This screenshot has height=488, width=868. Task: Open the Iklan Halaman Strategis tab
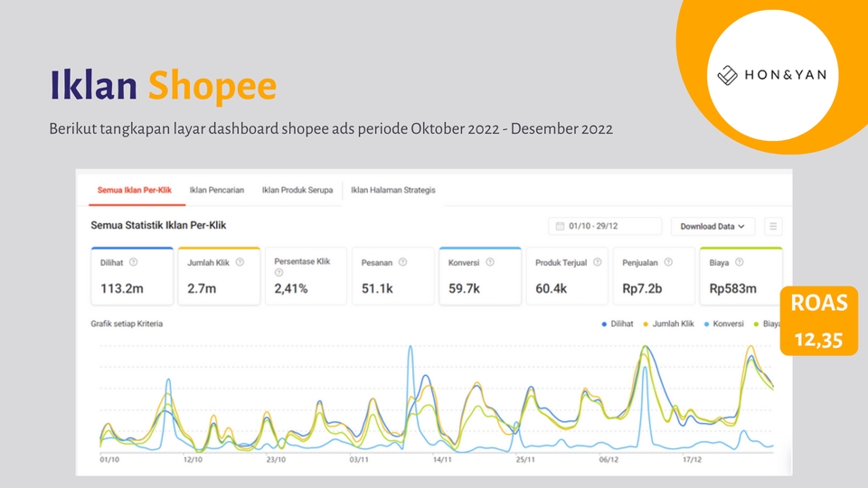pos(393,191)
